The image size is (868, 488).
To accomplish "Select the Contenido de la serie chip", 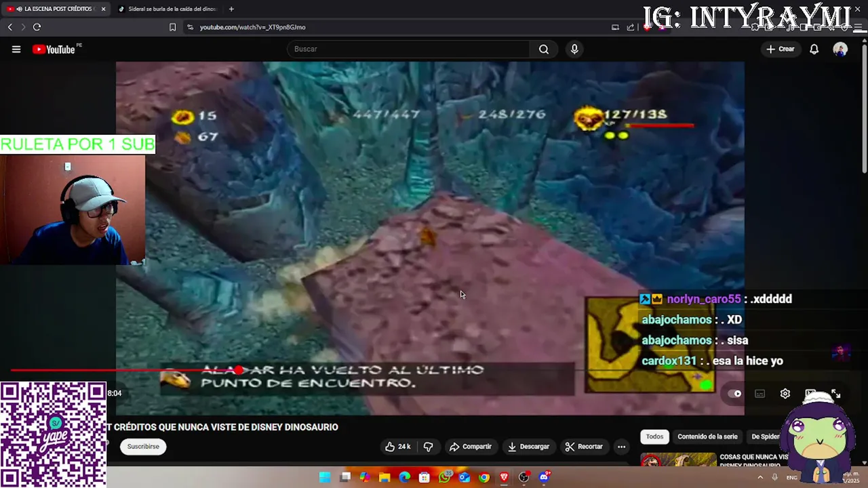I will pos(707,436).
